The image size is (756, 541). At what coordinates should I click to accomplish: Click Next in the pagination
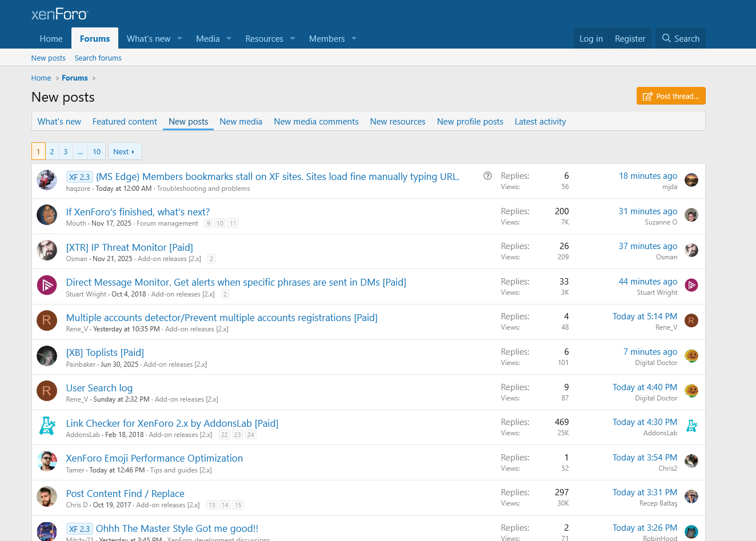coord(124,151)
